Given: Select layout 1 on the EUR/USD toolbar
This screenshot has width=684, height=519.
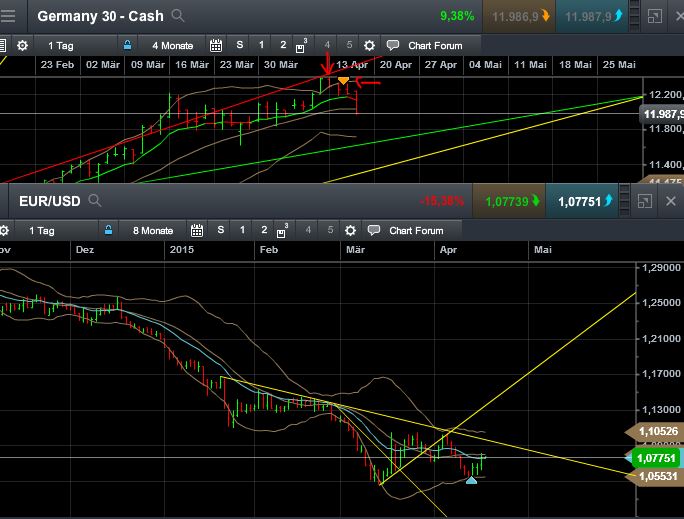Looking at the screenshot, I should tap(243, 230).
